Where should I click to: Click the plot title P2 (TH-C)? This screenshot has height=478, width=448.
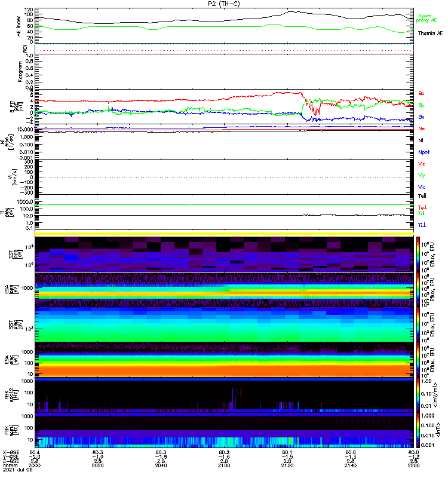pyautogui.click(x=224, y=4)
